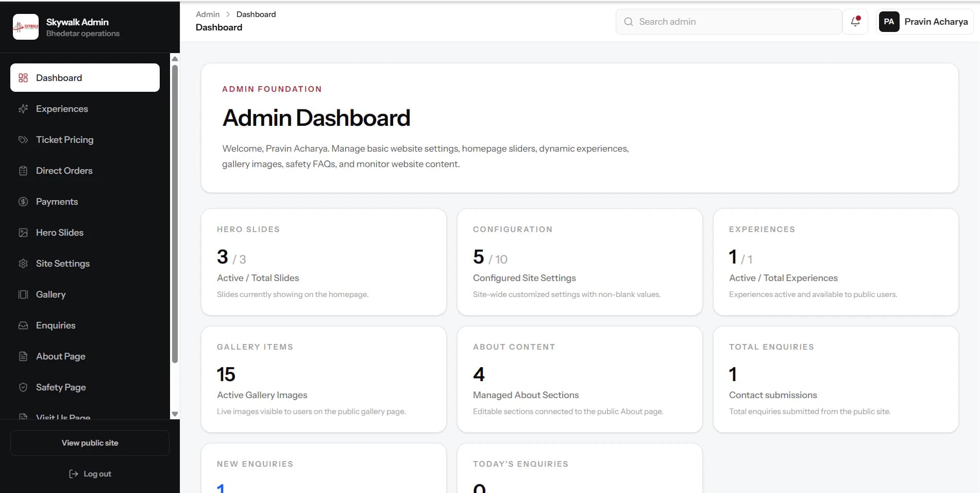The image size is (980, 493).
Task: Focus the Search admin input field
Action: (729, 22)
